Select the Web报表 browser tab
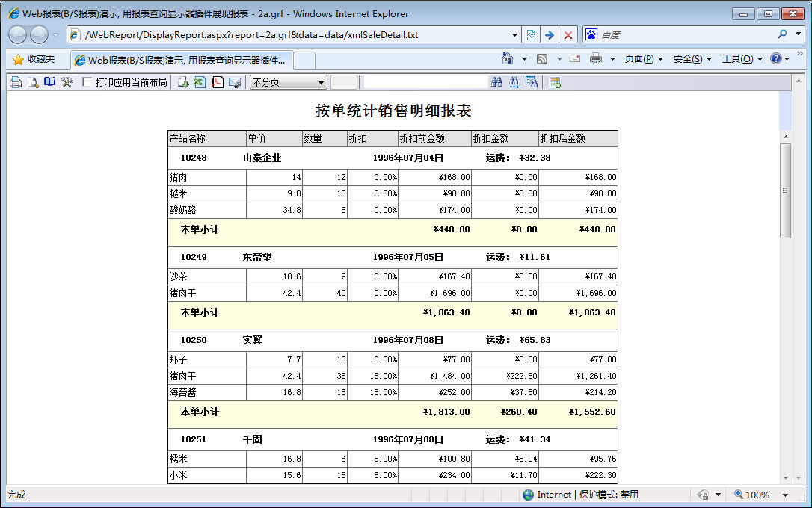 click(x=181, y=60)
